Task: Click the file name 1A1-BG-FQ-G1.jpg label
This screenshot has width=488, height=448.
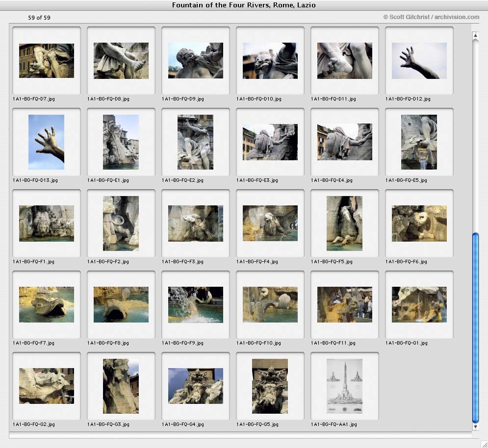Action: click(407, 343)
